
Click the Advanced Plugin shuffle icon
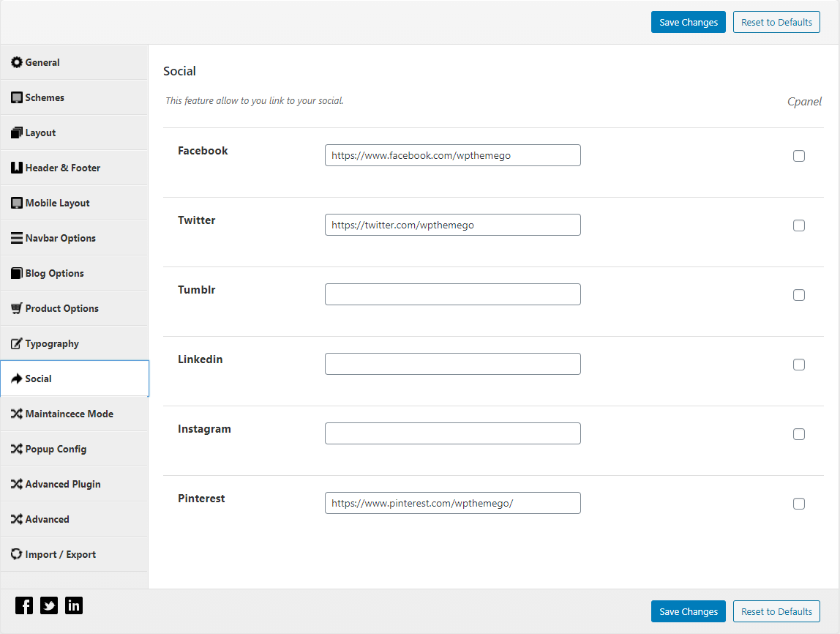click(17, 484)
